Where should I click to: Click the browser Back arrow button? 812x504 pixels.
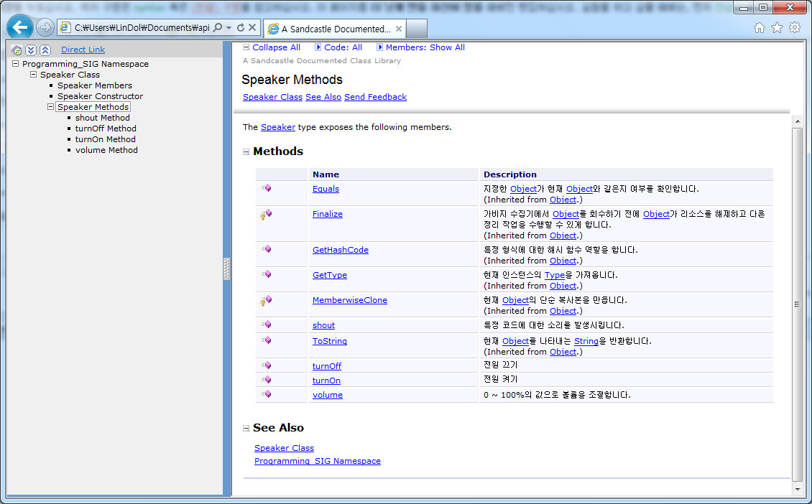point(21,28)
